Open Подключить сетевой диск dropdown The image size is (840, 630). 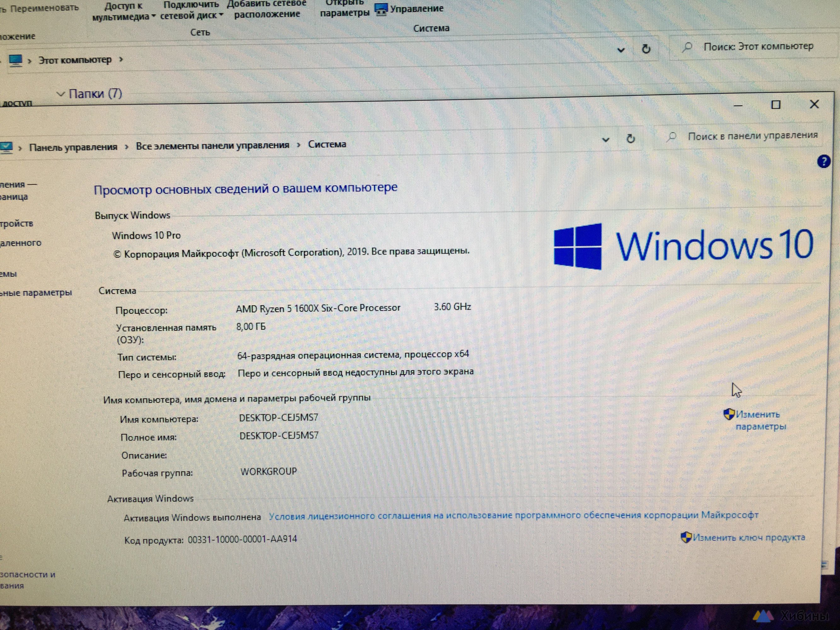(x=191, y=10)
